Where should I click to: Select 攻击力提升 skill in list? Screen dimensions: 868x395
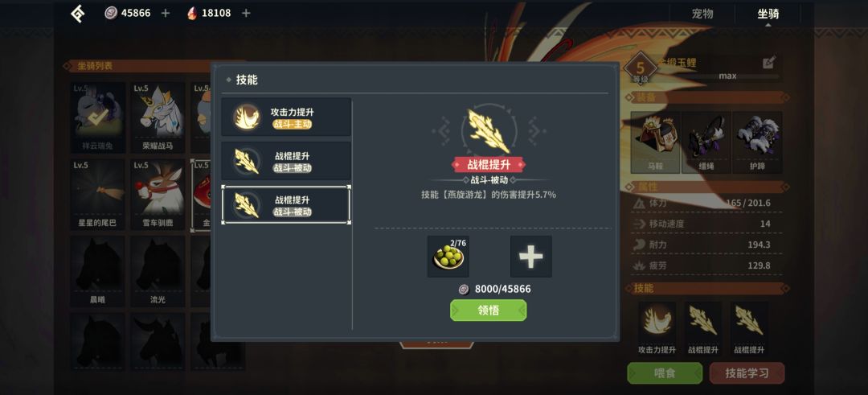286,117
